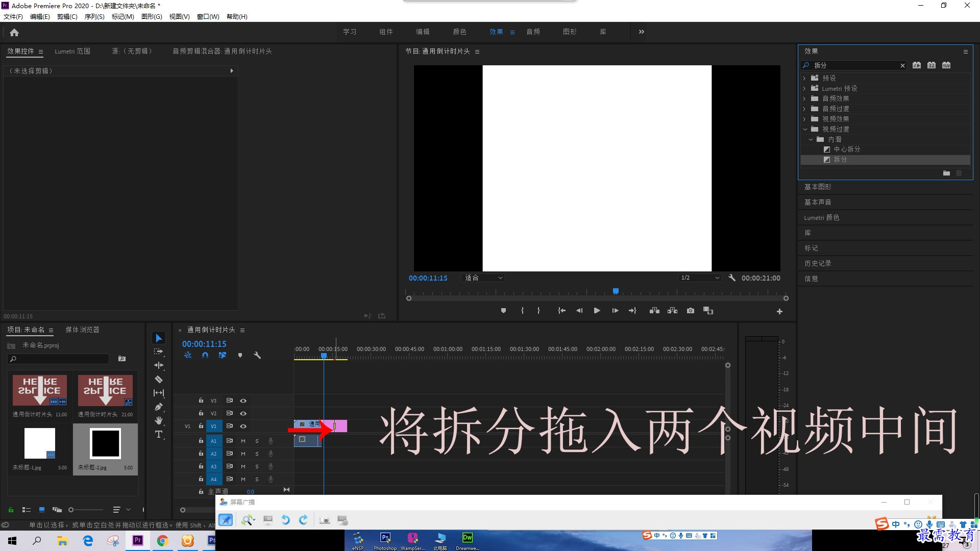Open the Lumetri 范围 panel tab
This screenshot has height=551, width=980.
[72, 51]
